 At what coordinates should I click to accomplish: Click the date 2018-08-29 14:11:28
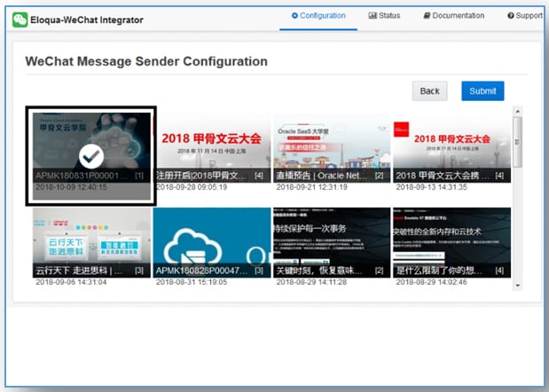[311, 282]
